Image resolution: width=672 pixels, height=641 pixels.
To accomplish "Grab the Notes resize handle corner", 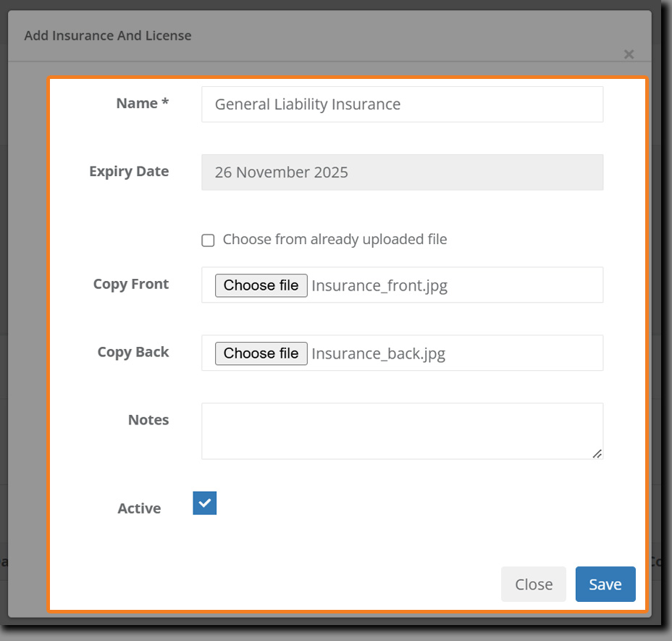I will click(x=597, y=453).
